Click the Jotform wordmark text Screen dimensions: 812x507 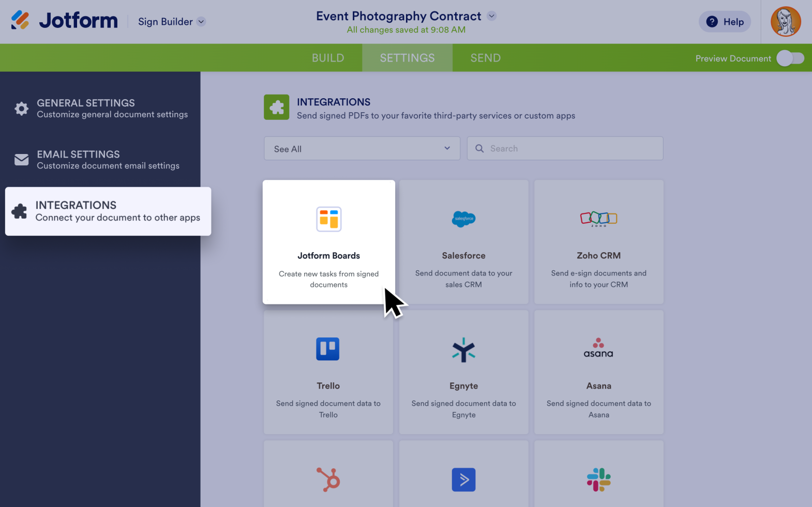[x=79, y=21]
